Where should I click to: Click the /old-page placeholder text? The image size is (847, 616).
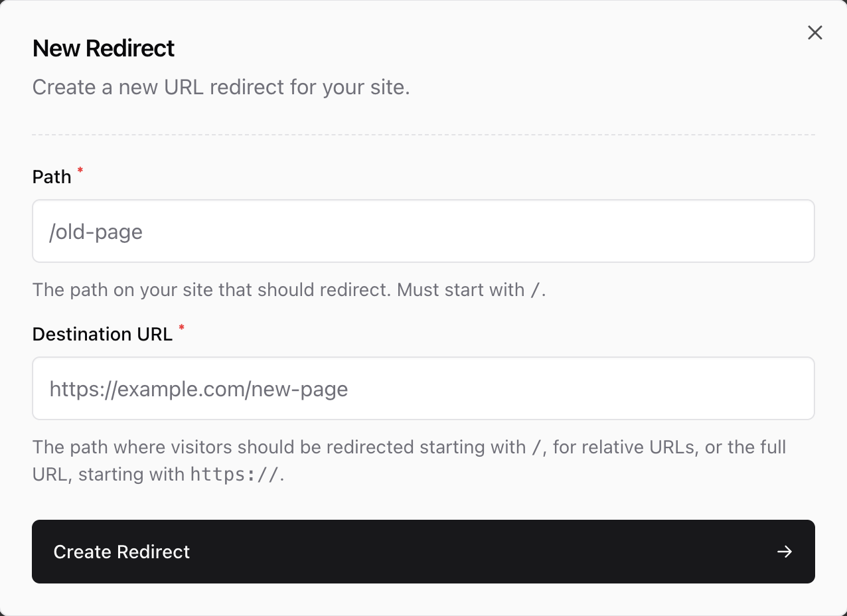(95, 231)
